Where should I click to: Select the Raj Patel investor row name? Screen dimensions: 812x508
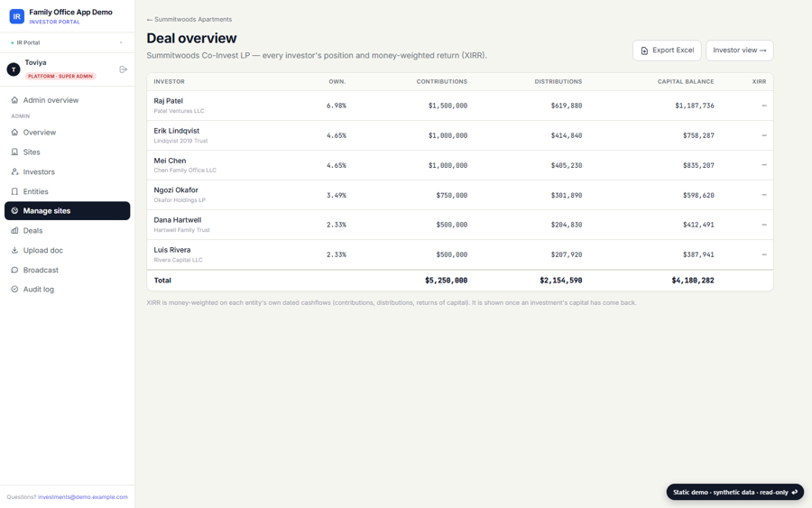[x=169, y=101]
